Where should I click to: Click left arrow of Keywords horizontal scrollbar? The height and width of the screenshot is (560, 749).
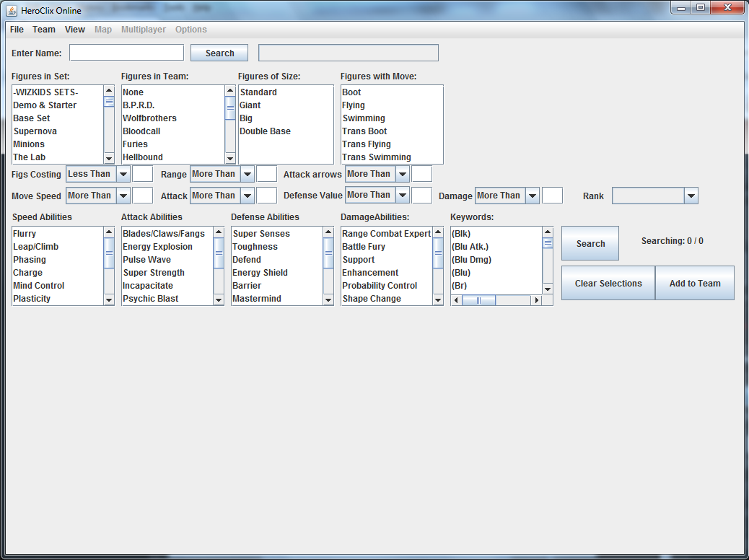(x=456, y=300)
